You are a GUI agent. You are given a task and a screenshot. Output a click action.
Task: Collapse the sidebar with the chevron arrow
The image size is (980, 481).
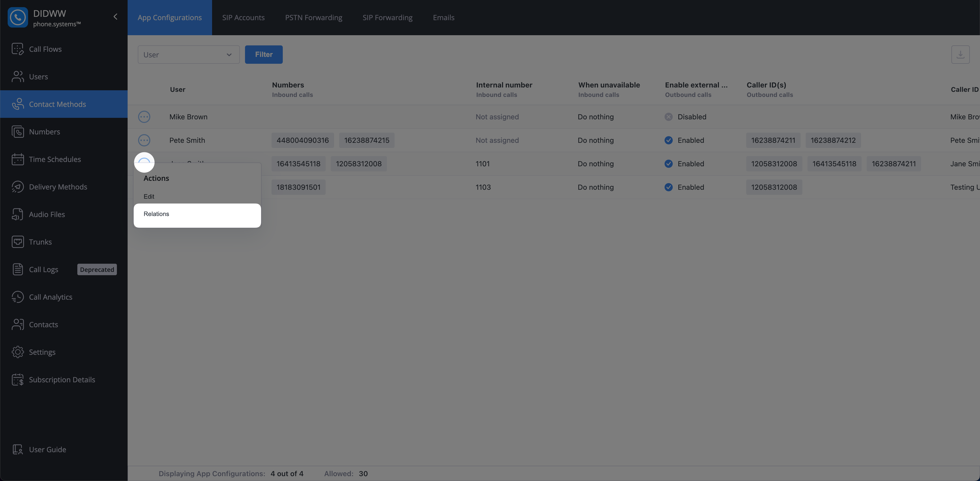tap(115, 17)
